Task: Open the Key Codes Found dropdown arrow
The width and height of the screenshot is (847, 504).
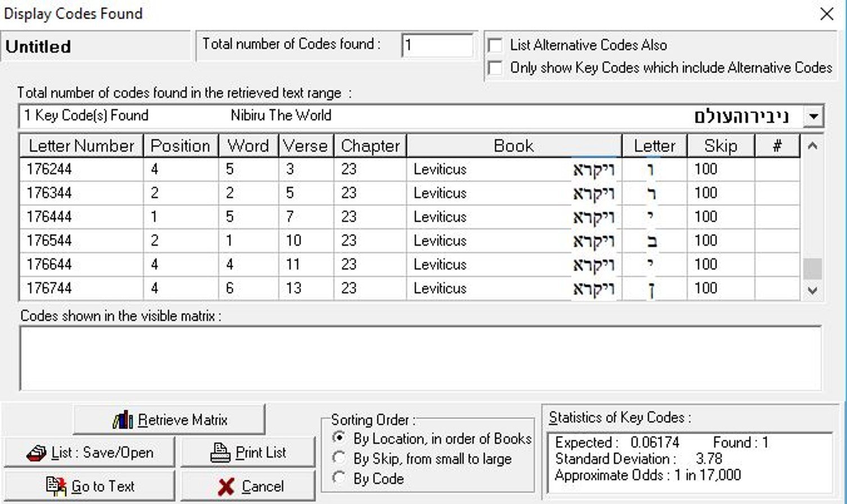Action: (813, 117)
